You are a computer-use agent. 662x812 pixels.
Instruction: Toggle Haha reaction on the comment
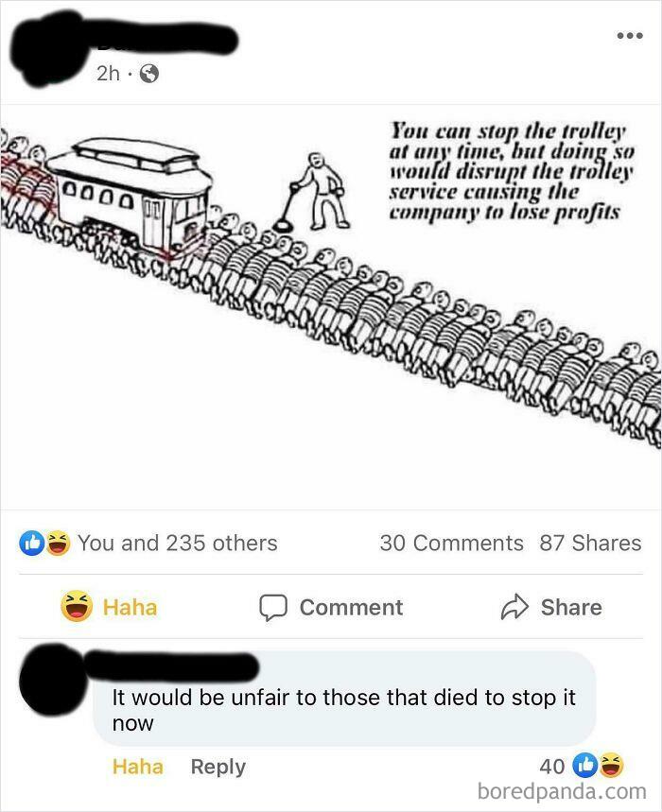pyautogui.click(x=138, y=767)
